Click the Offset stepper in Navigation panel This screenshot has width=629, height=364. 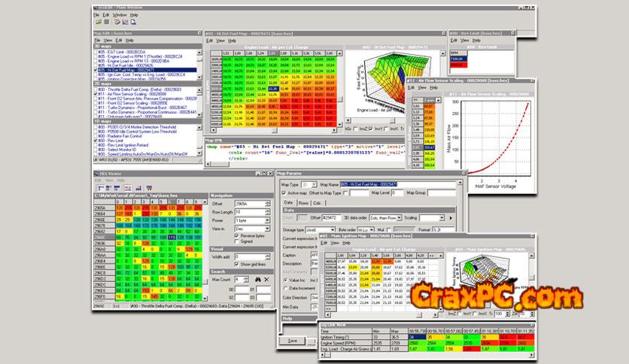pos(268,204)
